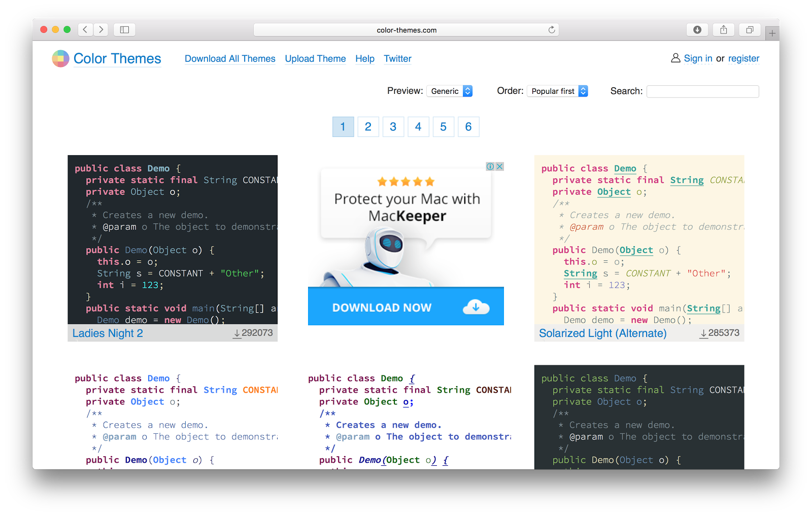Viewport: 812px width, 516px height.
Task: Go to page 2
Action: (x=368, y=127)
